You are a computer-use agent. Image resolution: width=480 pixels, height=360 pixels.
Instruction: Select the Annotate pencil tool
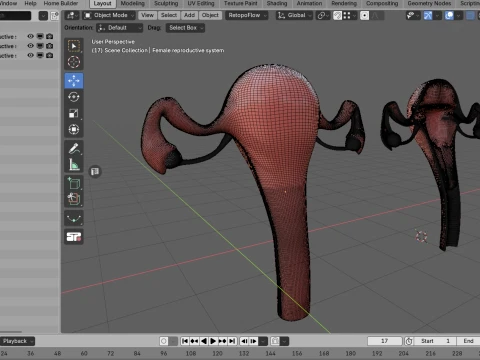(x=74, y=149)
